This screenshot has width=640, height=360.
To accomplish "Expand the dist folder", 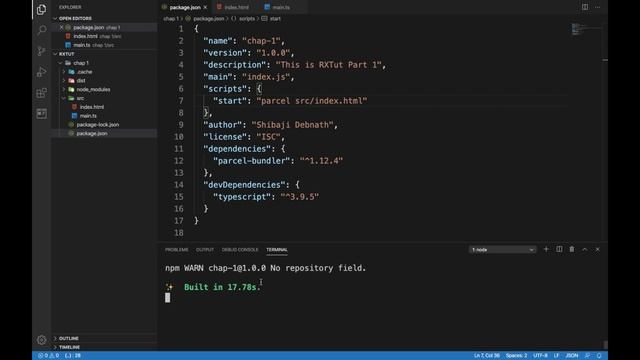I will pyautogui.click(x=81, y=80).
